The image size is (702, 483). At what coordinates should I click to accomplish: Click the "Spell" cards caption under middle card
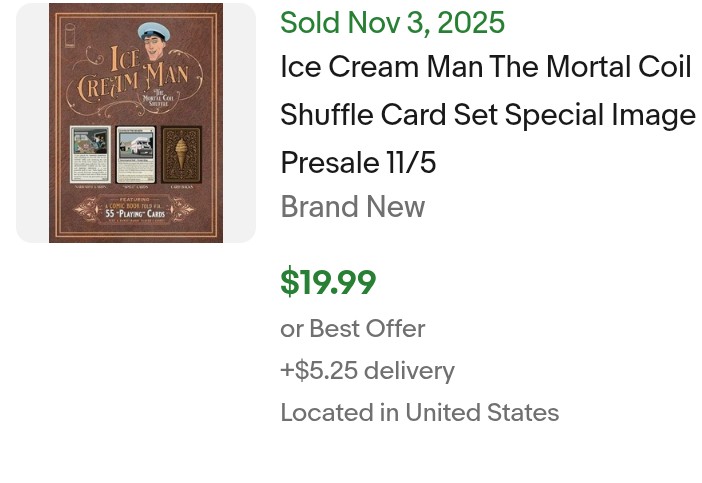[x=136, y=187]
